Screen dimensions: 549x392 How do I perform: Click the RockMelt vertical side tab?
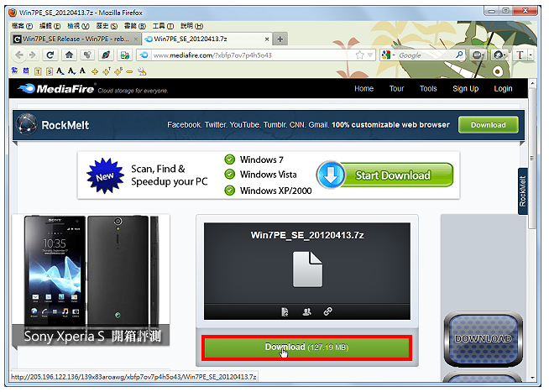click(x=522, y=191)
